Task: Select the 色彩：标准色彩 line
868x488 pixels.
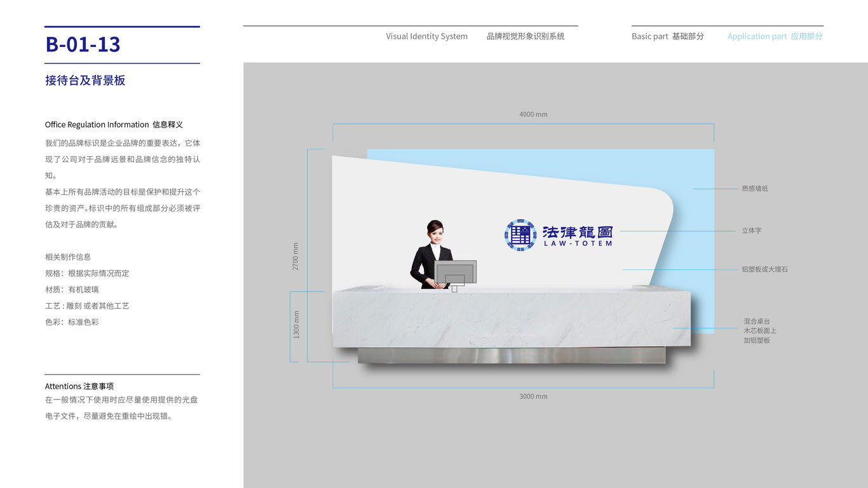Action: coord(72,322)
